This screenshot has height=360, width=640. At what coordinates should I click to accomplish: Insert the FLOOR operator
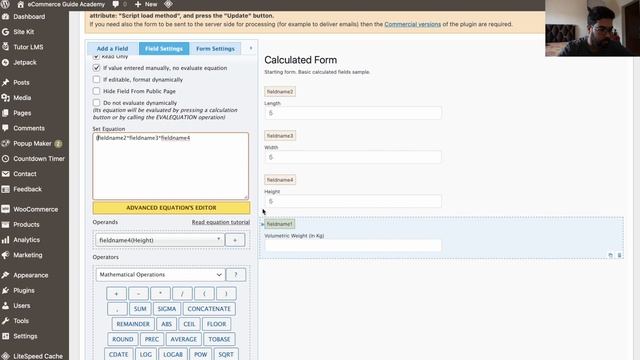click(216, 324)
